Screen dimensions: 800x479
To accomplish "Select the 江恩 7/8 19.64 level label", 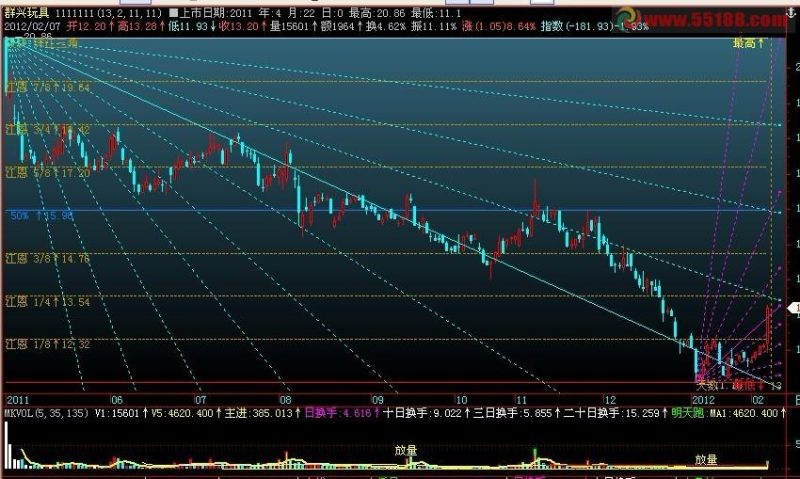I will [48, 88].
